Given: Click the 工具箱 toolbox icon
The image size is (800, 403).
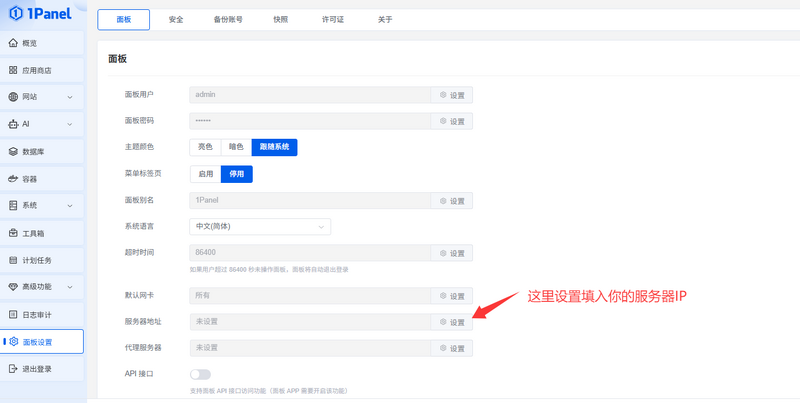Looking at the screenshot, I should click(13, 233).
